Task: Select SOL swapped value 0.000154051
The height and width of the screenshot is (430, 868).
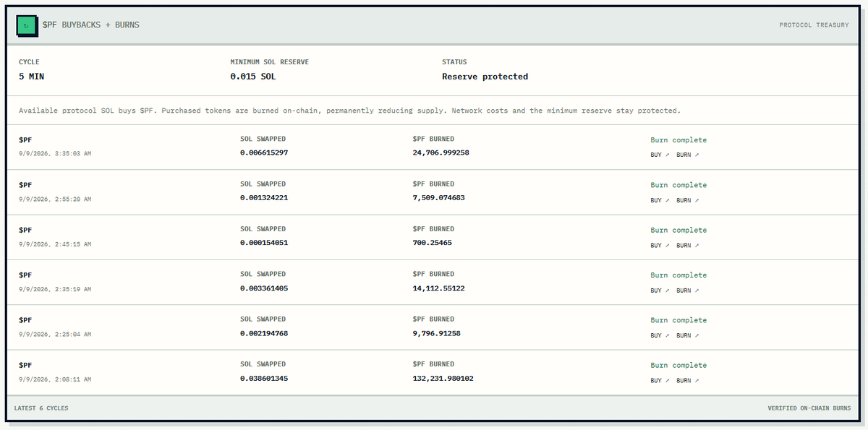Action: [x=264, y=243]
